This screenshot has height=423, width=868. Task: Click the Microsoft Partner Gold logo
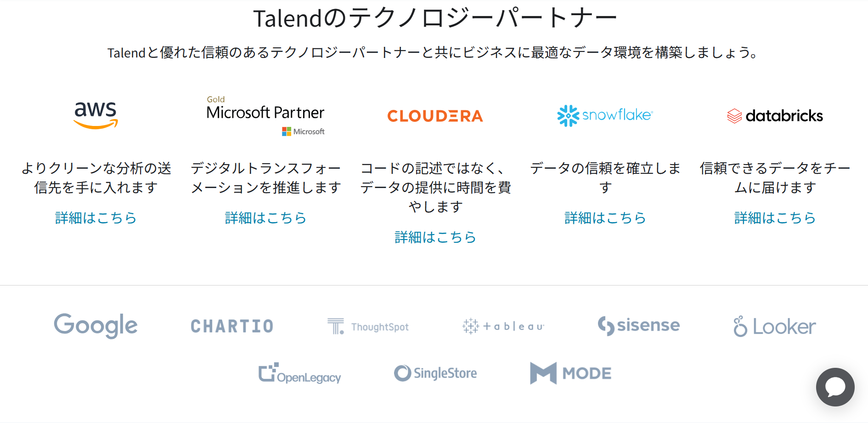265,115
